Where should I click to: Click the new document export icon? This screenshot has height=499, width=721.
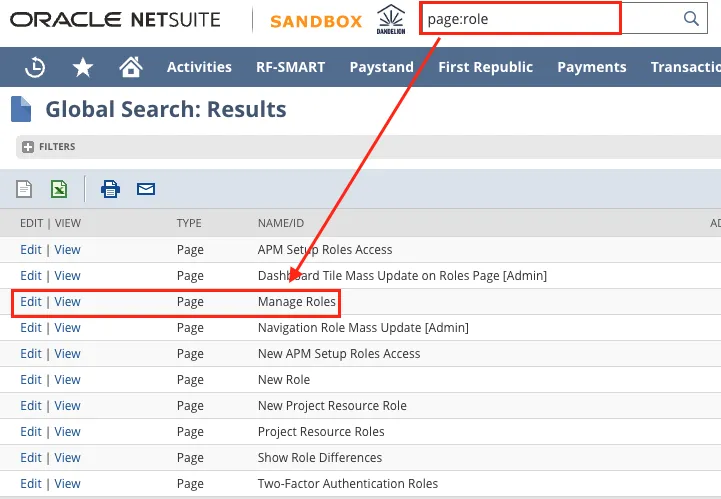[x=24, y=188]
